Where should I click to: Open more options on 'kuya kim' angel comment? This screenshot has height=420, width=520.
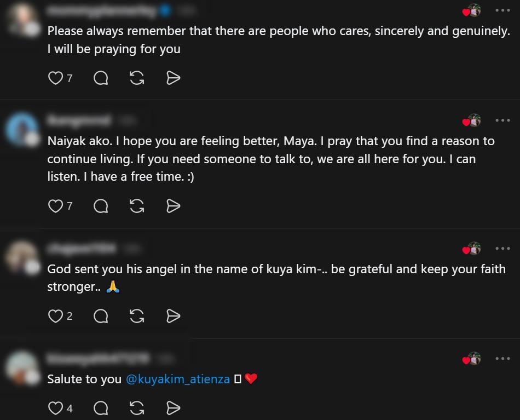(x=502, y=249)
